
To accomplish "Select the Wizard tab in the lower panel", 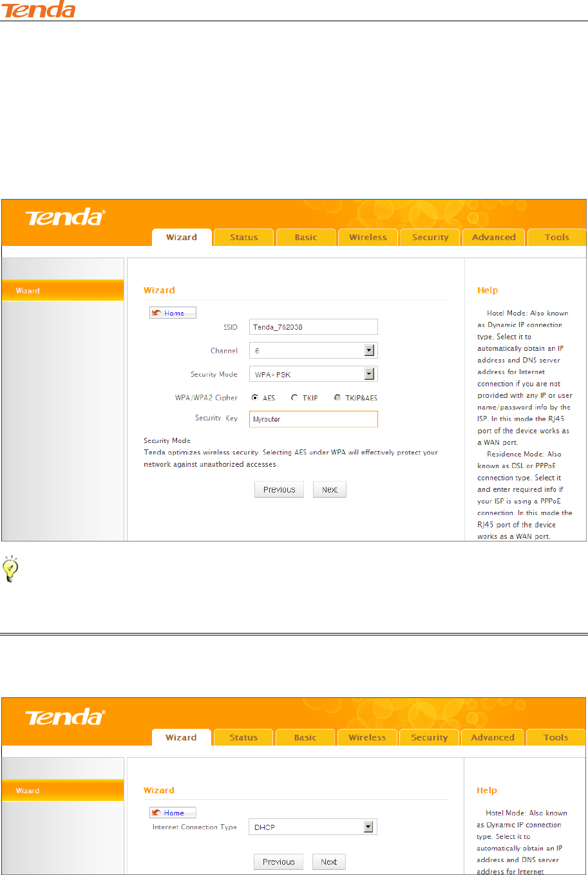I will (181, 738).
